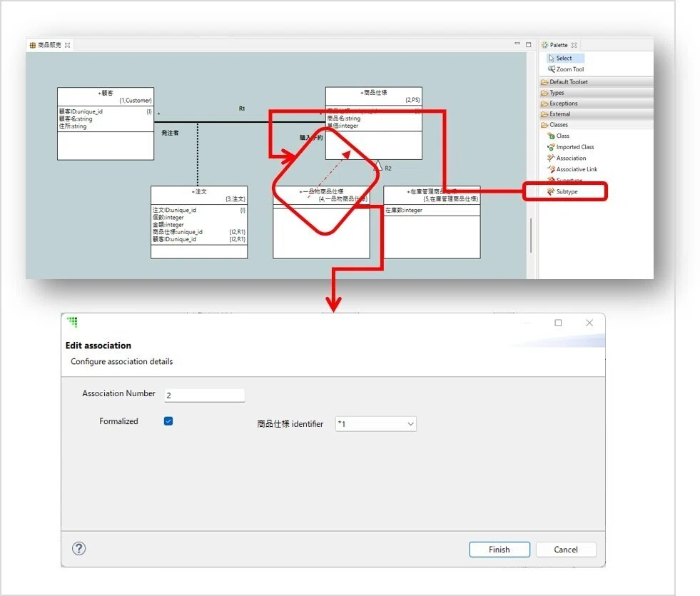Maximize the diagram editor pane
Viewport: 700px width, 596px height.
click(529, 45)
